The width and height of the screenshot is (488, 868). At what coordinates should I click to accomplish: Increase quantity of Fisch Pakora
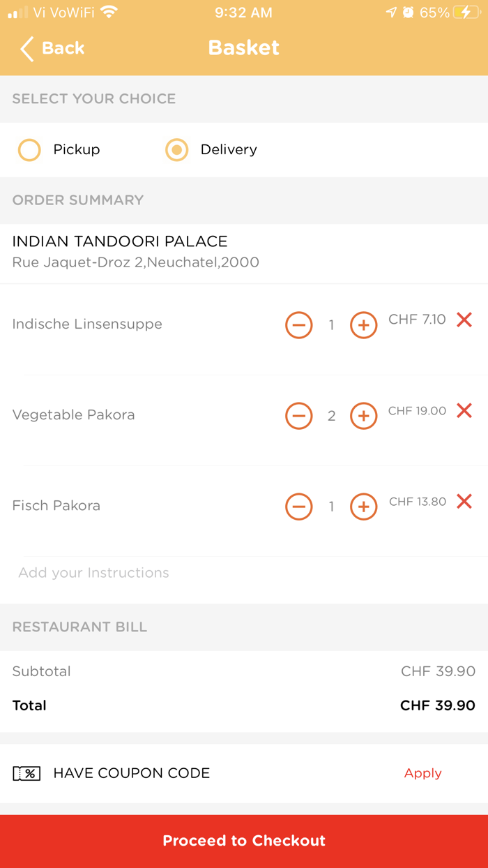pyautogui.click(x=363, y=507)
